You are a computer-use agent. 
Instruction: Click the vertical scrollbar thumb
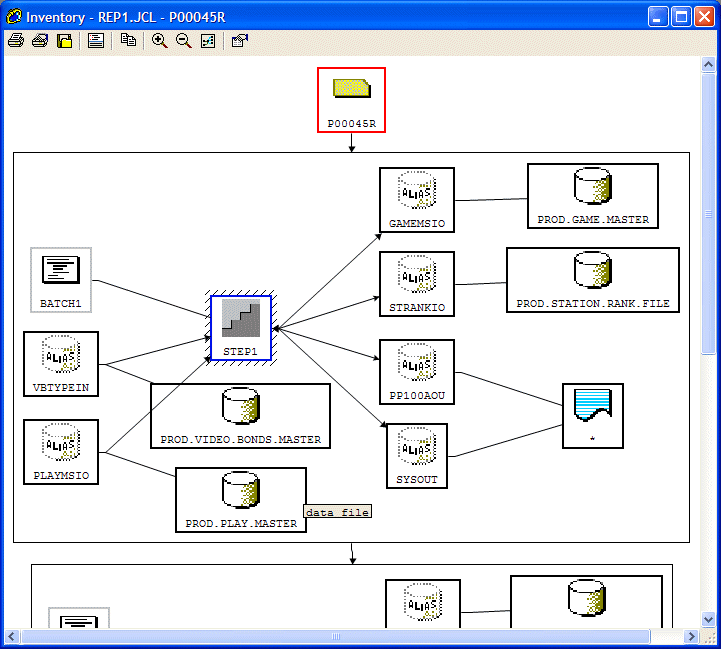tap(709, 214)
